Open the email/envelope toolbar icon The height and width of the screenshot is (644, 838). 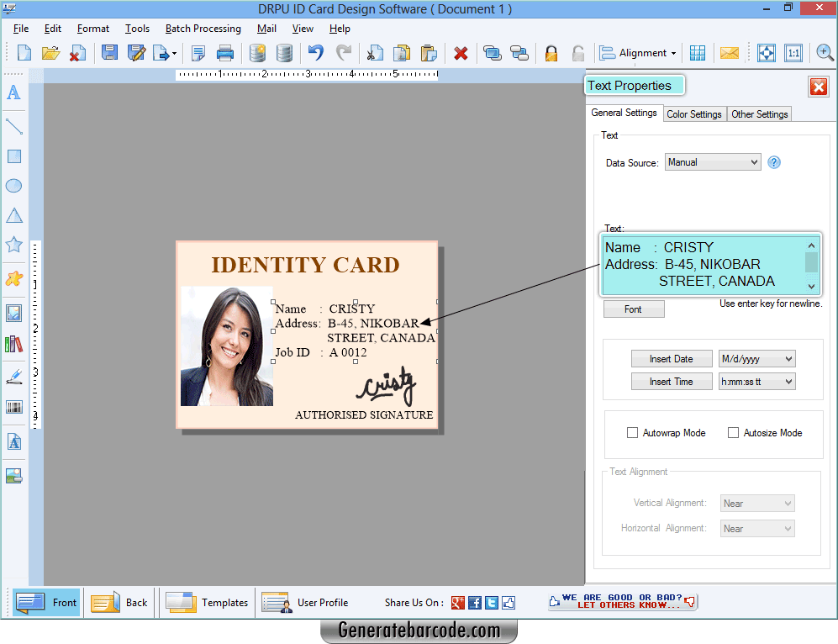[729, 52]
